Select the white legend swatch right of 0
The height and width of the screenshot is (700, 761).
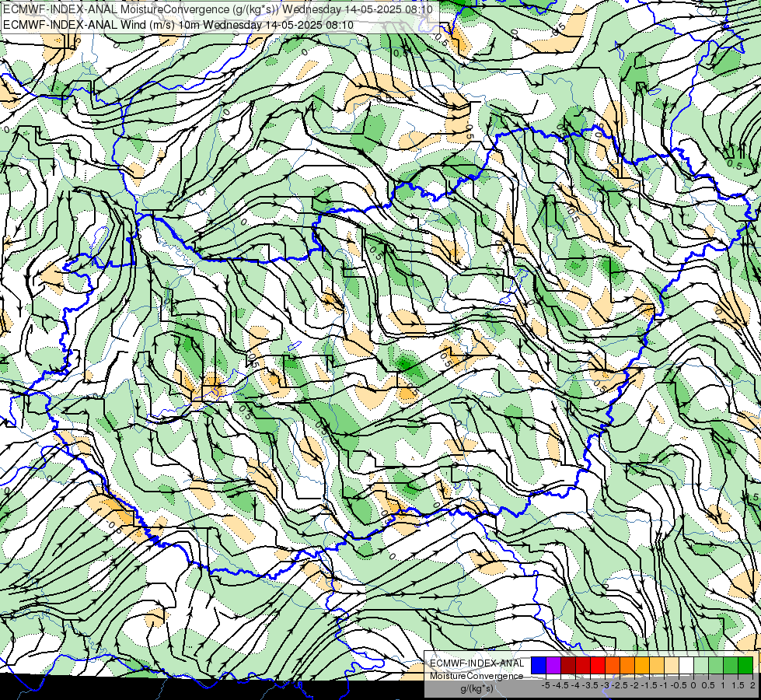click(686, 666)
